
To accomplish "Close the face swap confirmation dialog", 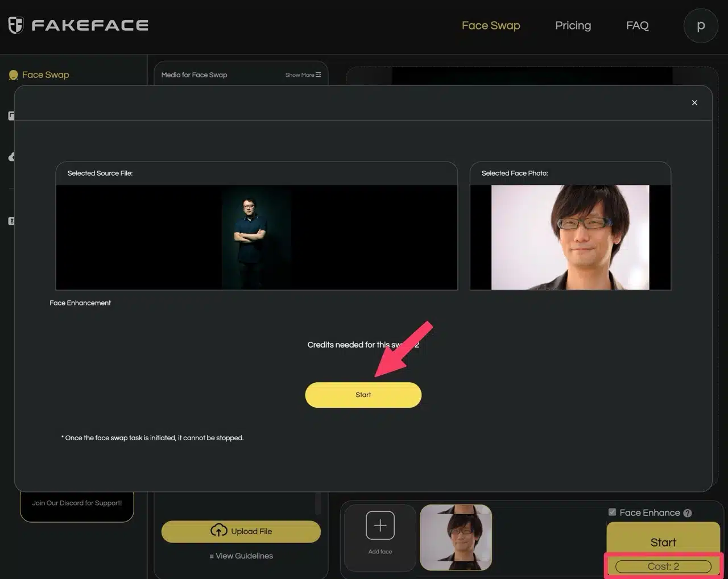I will [694, 103].
